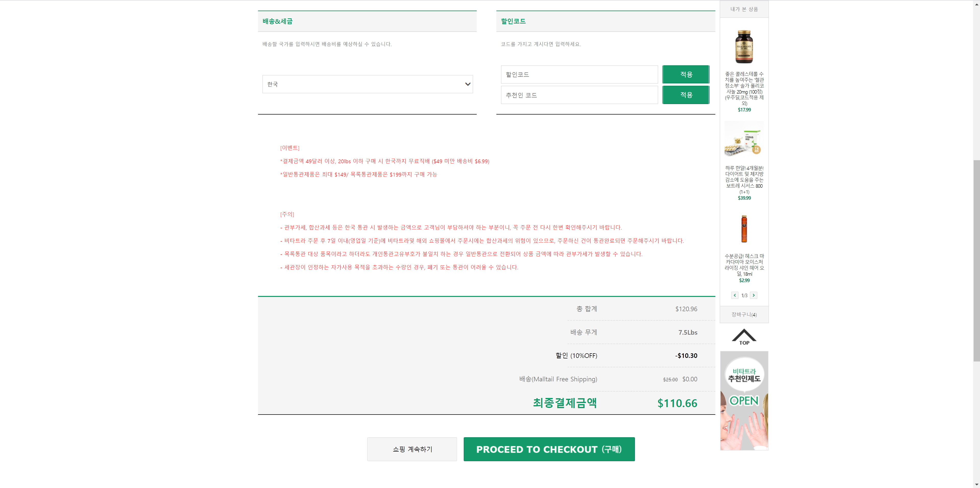Open the Solgar Policosanol bottle thumbnail
Viewport: 980px width, 488px height.
[x=744, y=46]
